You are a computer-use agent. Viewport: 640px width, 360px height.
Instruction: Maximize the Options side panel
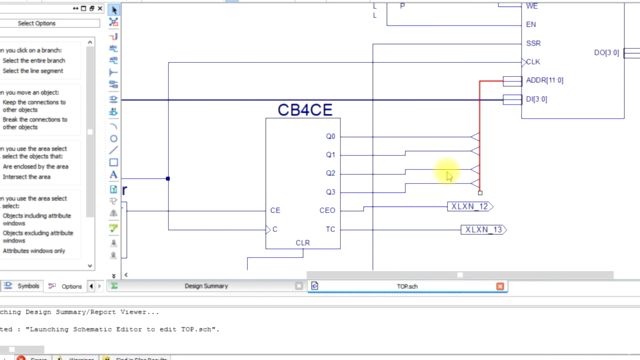tap(84, 8)
